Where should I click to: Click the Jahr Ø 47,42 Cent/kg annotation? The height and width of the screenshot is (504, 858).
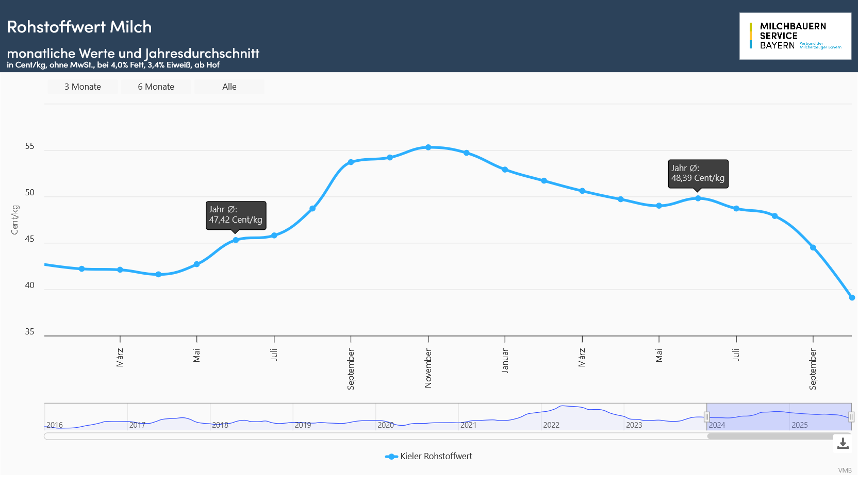[x=236, y=215]
